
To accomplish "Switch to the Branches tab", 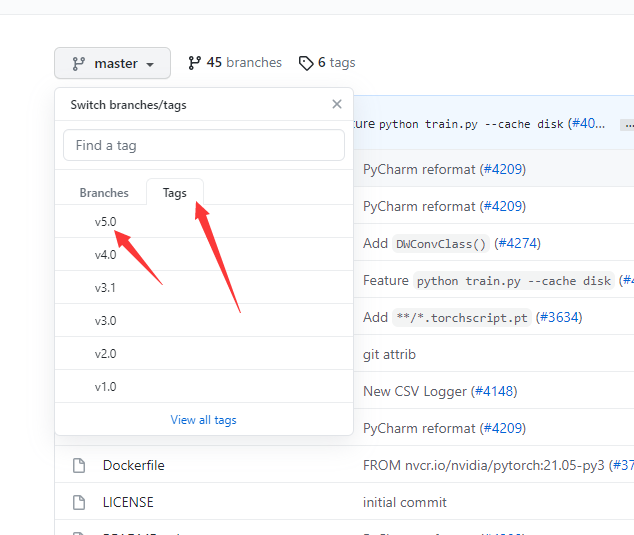I will coord(104,193).
